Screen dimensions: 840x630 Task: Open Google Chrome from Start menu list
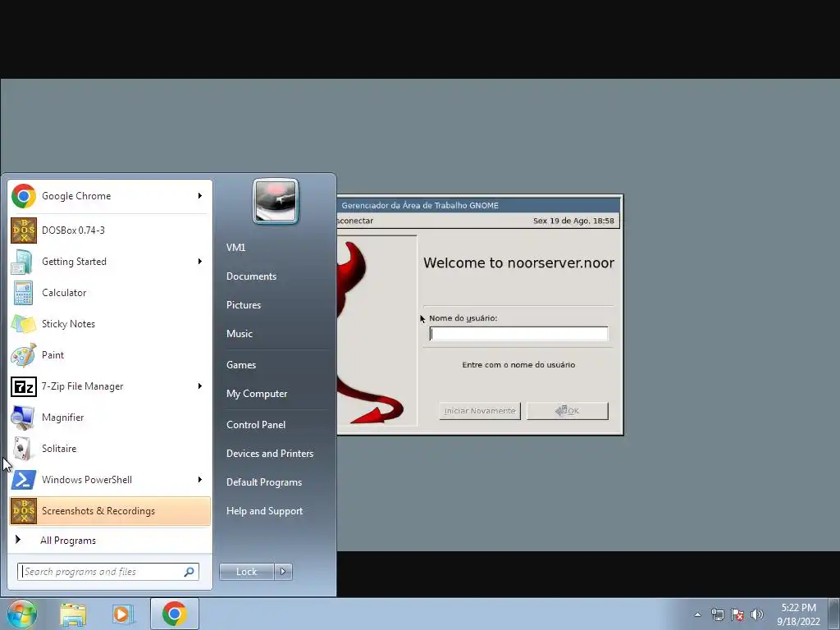(x=110, y=196)
